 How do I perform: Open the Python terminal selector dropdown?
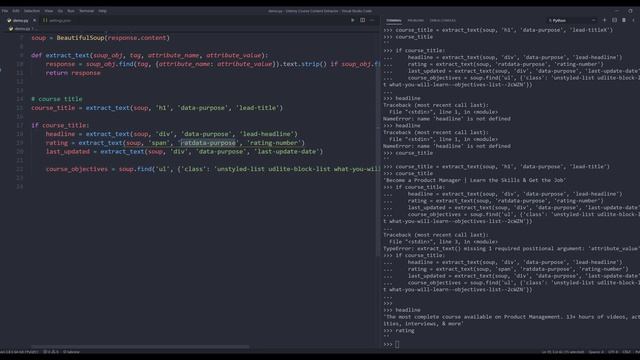coord(572,20)
